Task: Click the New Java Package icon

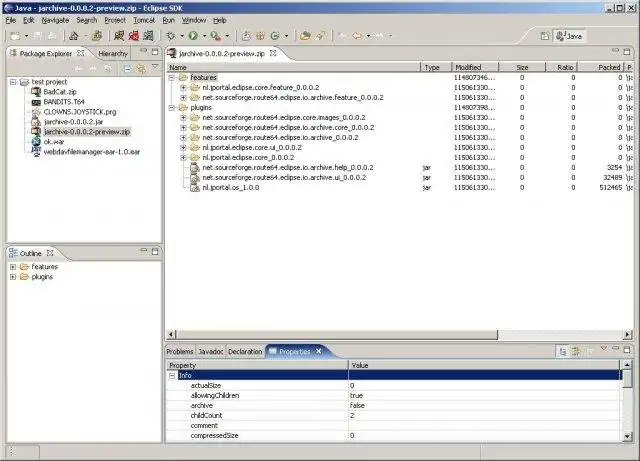Action: pos(260,36)
